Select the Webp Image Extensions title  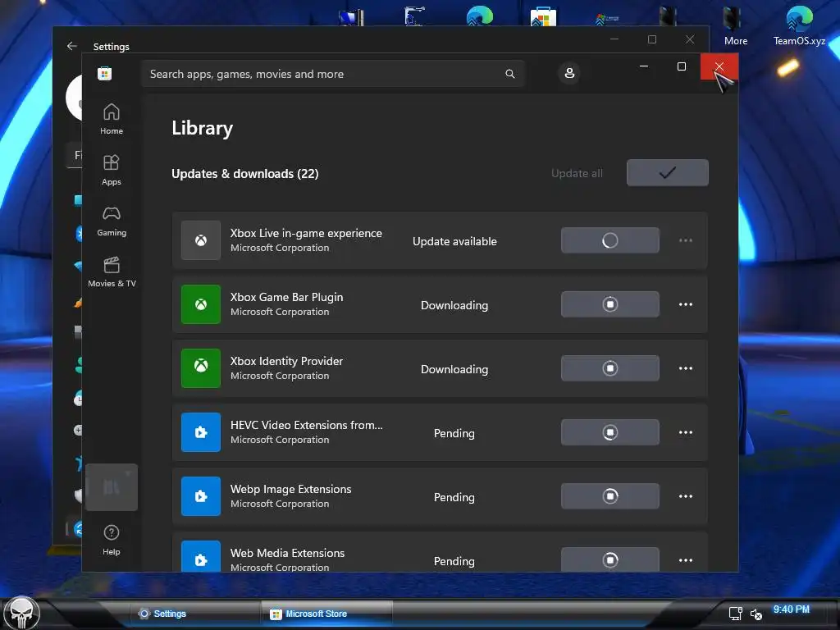click(291, 489)
